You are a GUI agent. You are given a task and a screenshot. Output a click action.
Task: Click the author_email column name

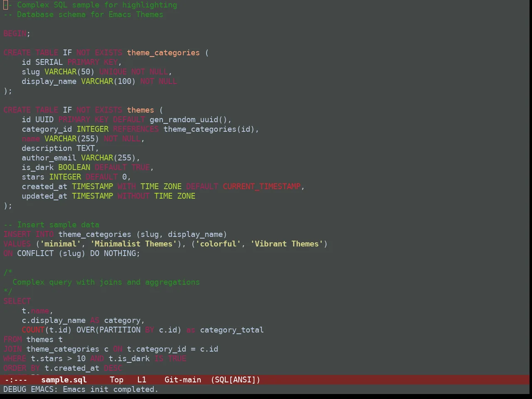point(49,158)
